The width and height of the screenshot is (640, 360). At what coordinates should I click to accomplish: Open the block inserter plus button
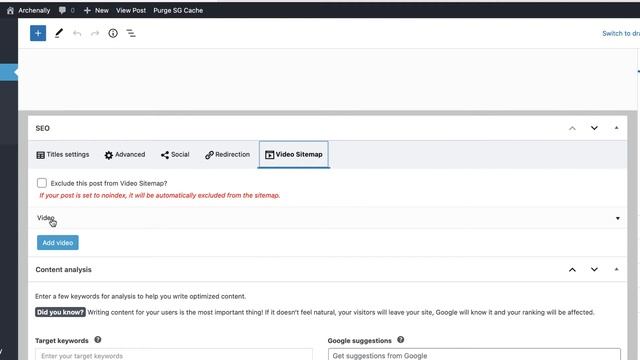pos(38,33)
